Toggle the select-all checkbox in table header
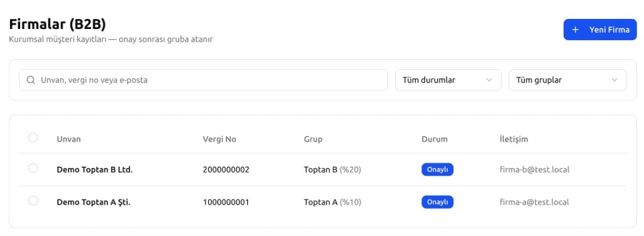The image size is (644, 236). 33,138
